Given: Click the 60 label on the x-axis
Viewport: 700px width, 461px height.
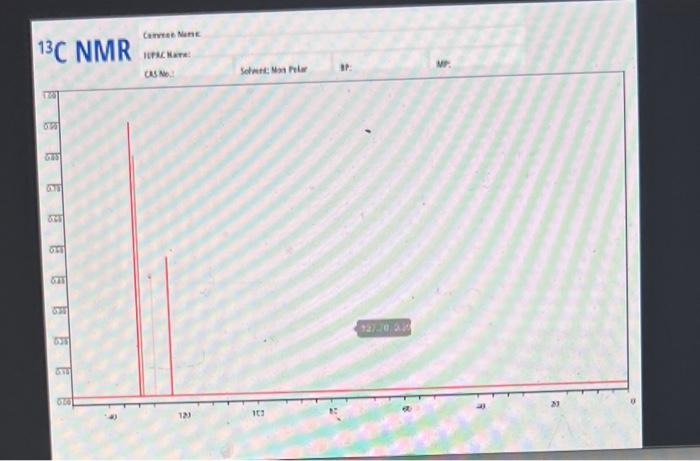Looking at the screenshot, I should click(x=406, y=409).
